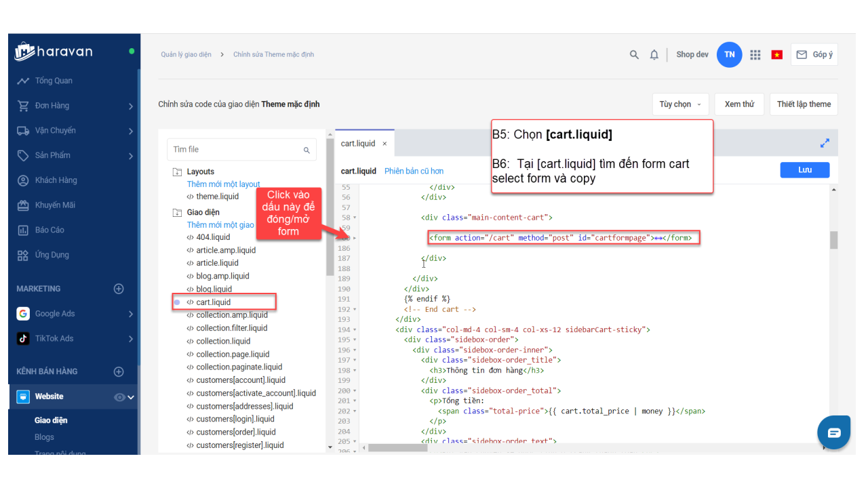Open the apps grid launcher
Viewport: 868px width, 488px height.
click(755, 55)
